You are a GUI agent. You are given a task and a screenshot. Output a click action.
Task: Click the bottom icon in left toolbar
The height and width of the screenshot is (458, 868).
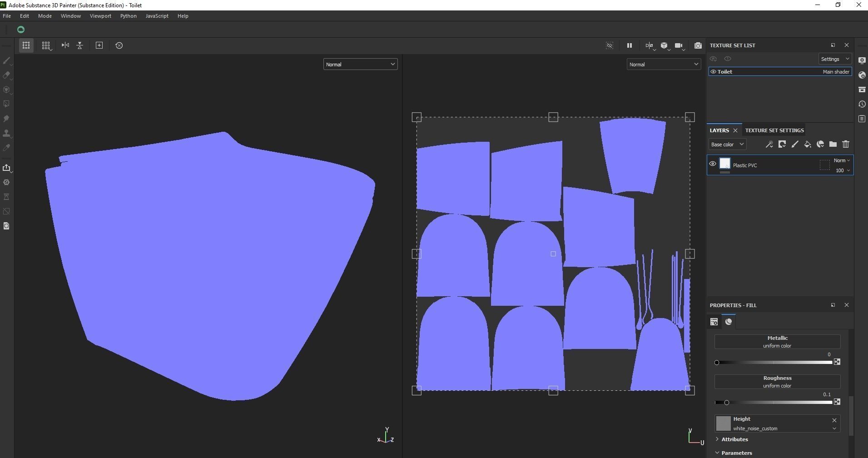6,226
